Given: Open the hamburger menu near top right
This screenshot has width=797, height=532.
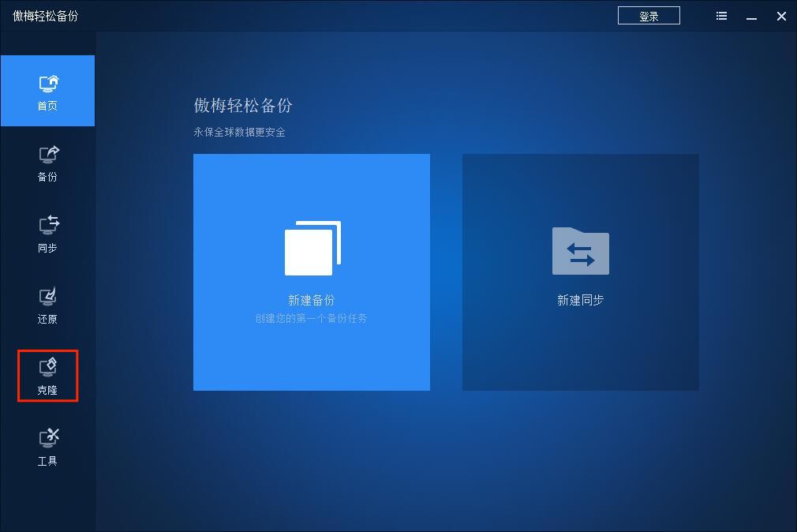Looking at the screenshot, I should pyautogui.click(x=720, y=16).
